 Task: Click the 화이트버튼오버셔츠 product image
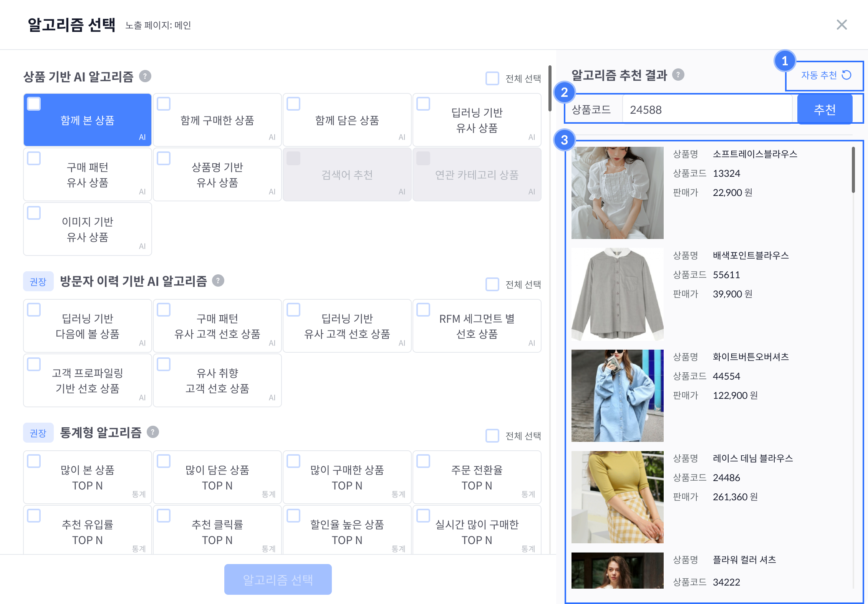[x=617, y=395]
